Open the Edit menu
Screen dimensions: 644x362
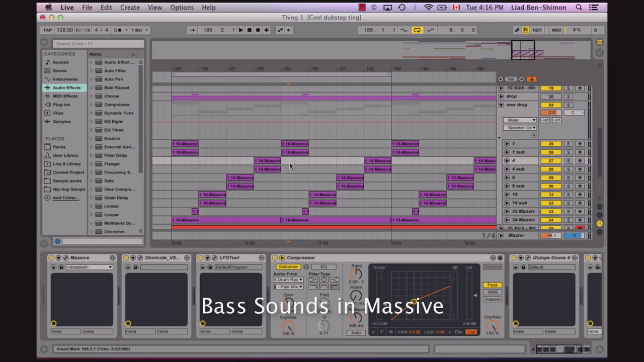[x=106, y=8]
